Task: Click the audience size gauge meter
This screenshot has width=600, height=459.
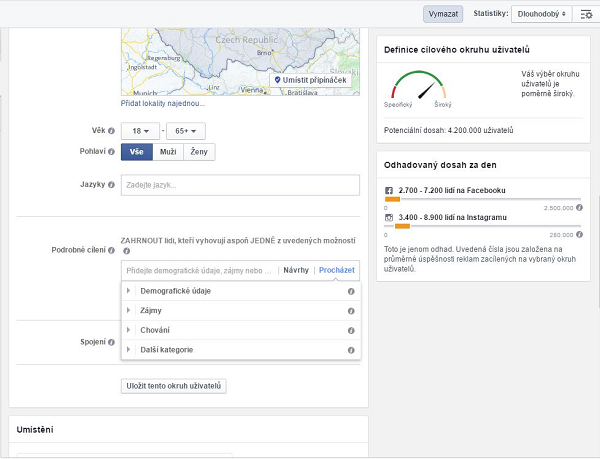Action: [419, 85]
